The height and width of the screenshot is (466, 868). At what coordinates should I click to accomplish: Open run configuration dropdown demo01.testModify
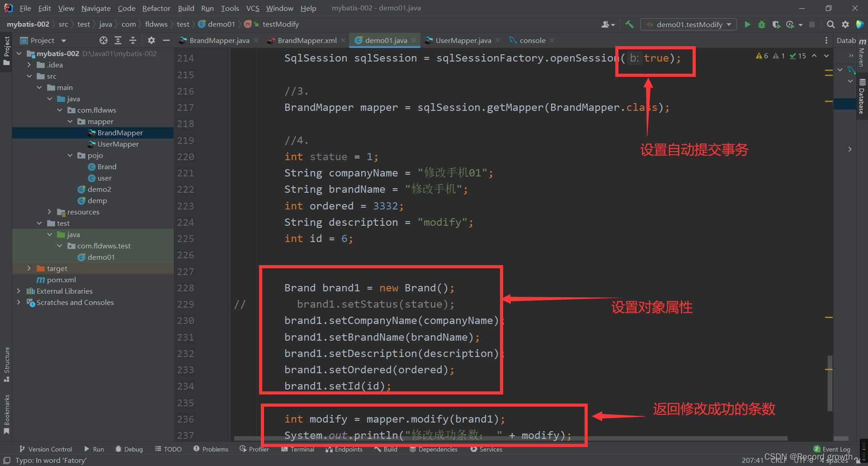click(689, 24)
